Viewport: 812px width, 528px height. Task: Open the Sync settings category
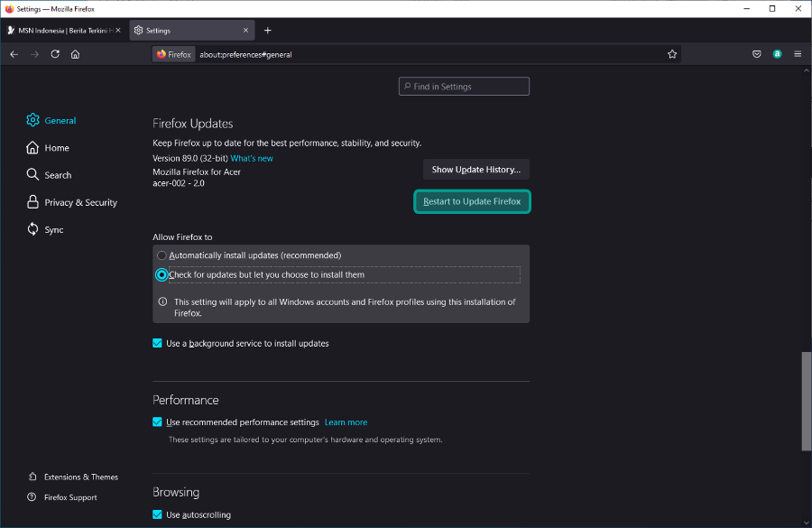coord(45,229)
